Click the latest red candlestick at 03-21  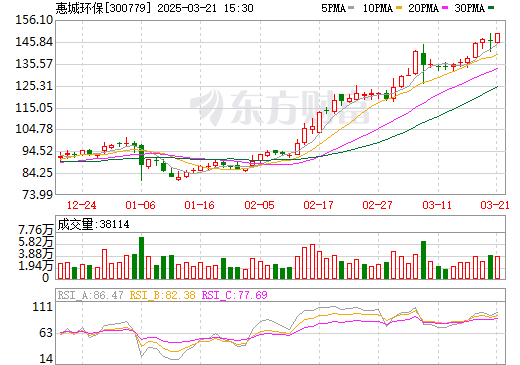[x=497, y=38]
